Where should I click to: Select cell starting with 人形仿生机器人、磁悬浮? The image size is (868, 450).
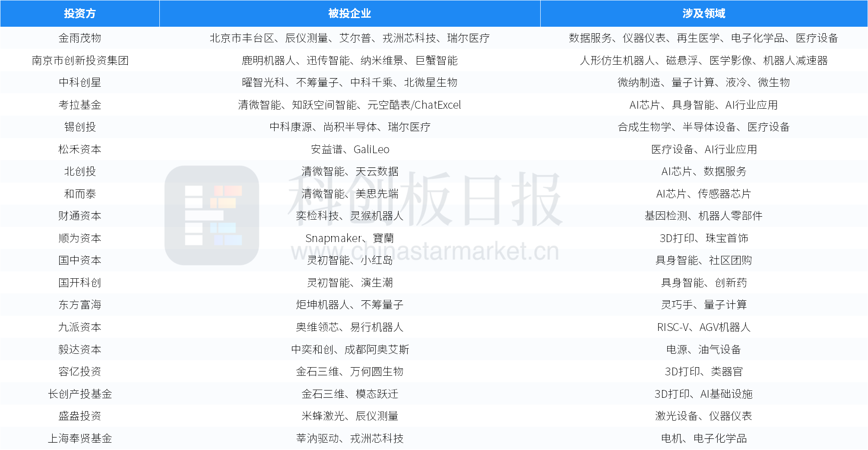[x=704, y=60]
